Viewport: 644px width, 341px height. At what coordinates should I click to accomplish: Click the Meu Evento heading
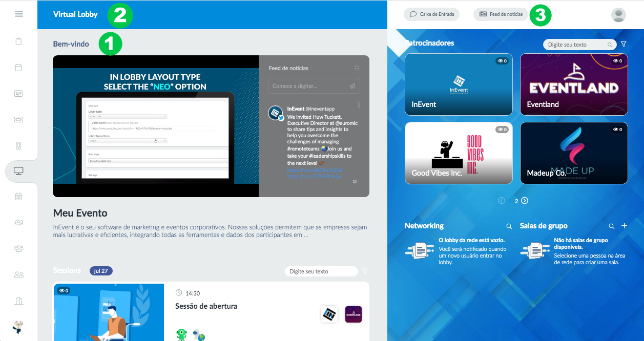(x=80, y=213)
